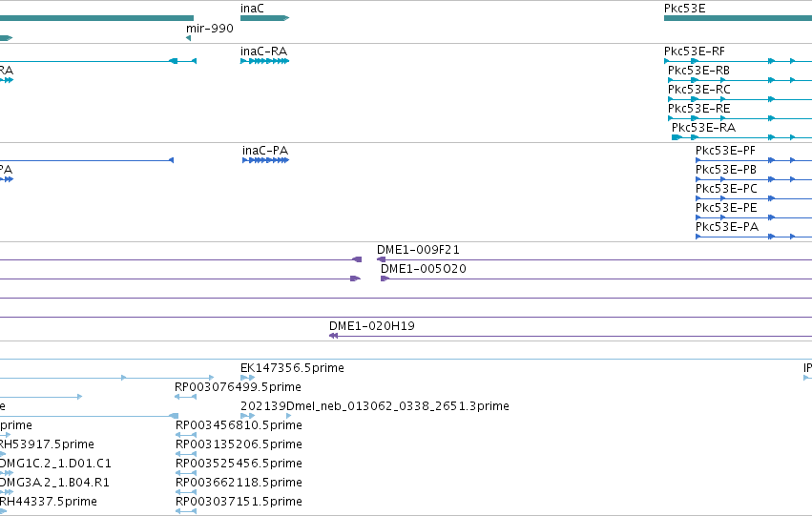Viewport: 812px width, 516px height.
Task: Click the mir-990 gene arrow
Action: click(x=189, y=38)
